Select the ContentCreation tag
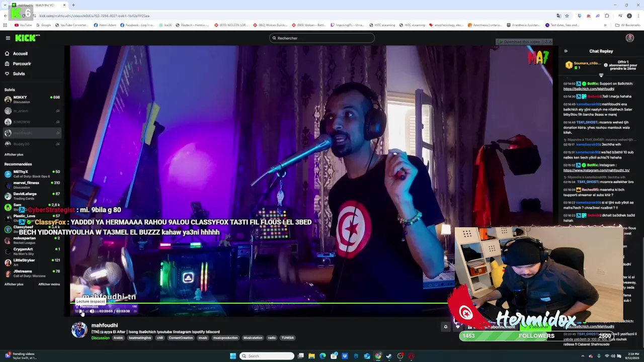 [x=181, y=338]
